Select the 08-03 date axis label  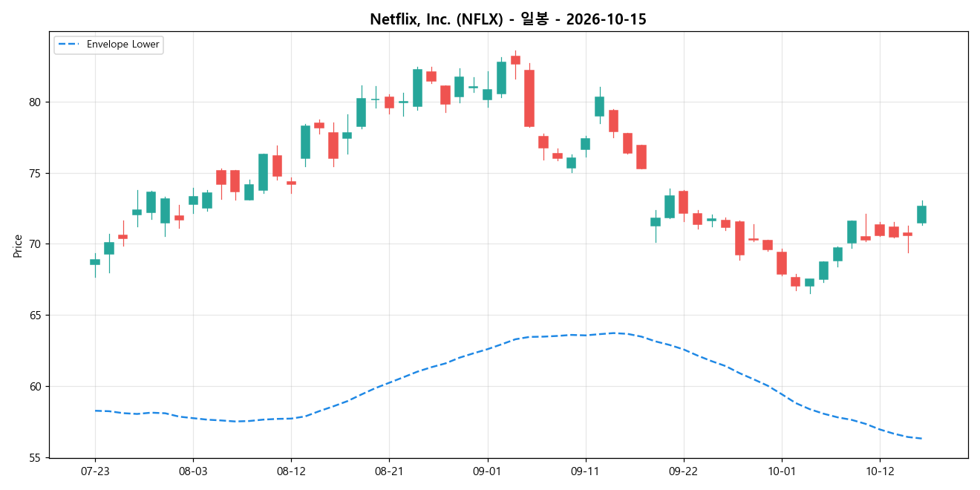[193, 471]
